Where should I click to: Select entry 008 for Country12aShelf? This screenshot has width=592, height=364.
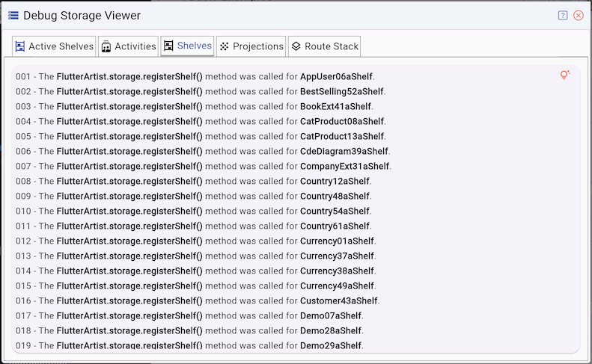pyautogui.click(x=194, y=181)
